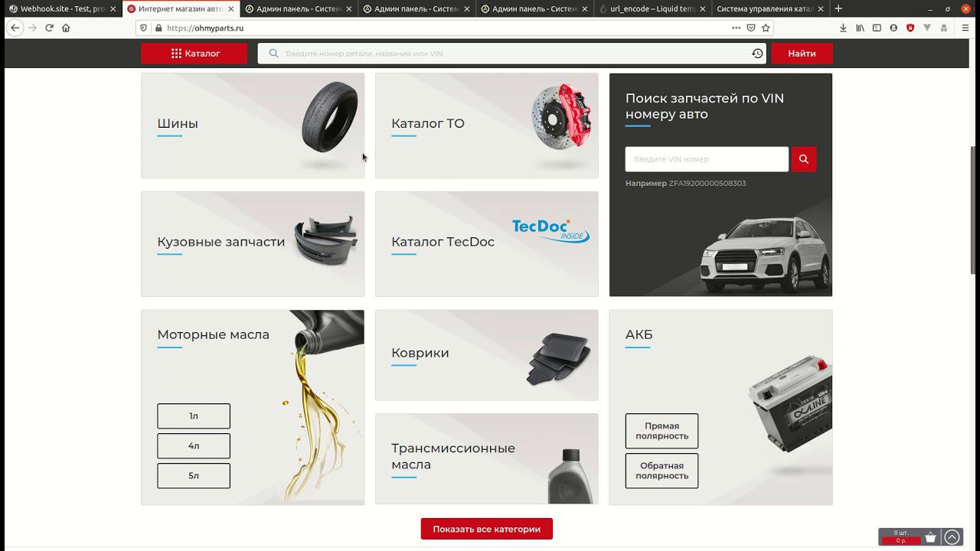Focus the VIN number input field
The width and height of the screenshot is (980, 551).
(x=707, y=159)
